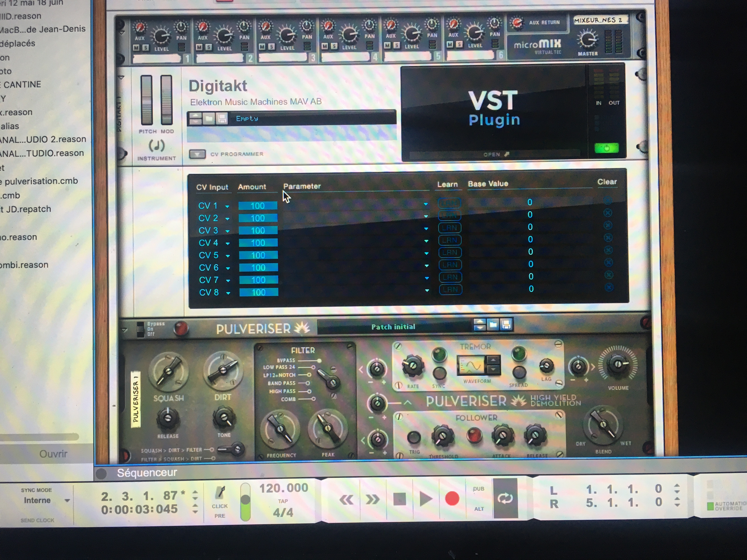
Task: Click the LRN learn button for CV 7
Action: (450, 277)
